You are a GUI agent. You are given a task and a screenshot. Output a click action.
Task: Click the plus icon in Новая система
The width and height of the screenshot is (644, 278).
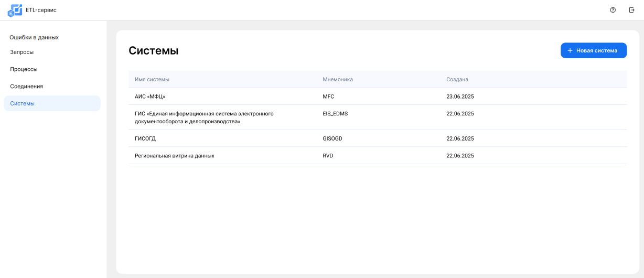point(570,50)
